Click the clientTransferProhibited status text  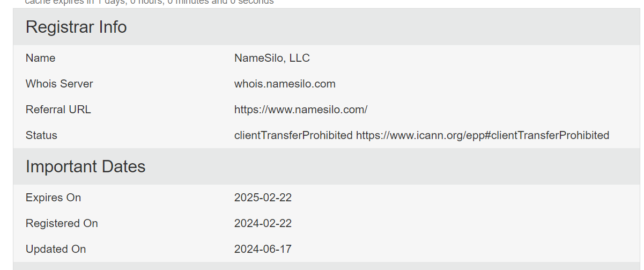(293, 135)
